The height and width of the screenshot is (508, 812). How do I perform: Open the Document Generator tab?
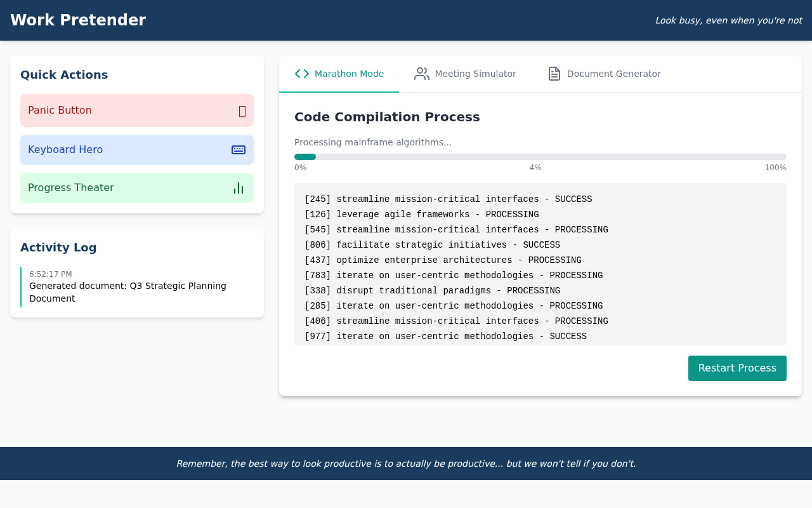[613, 74]
